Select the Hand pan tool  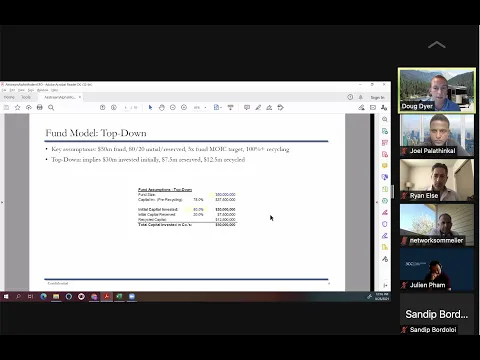click(162, 107)
